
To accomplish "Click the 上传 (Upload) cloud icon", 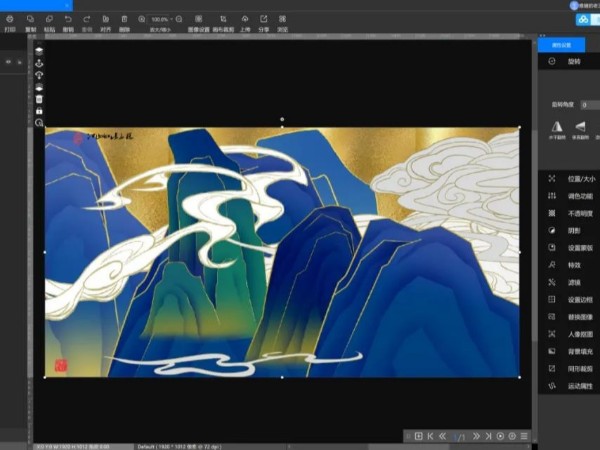I will [x=245, y=19].
